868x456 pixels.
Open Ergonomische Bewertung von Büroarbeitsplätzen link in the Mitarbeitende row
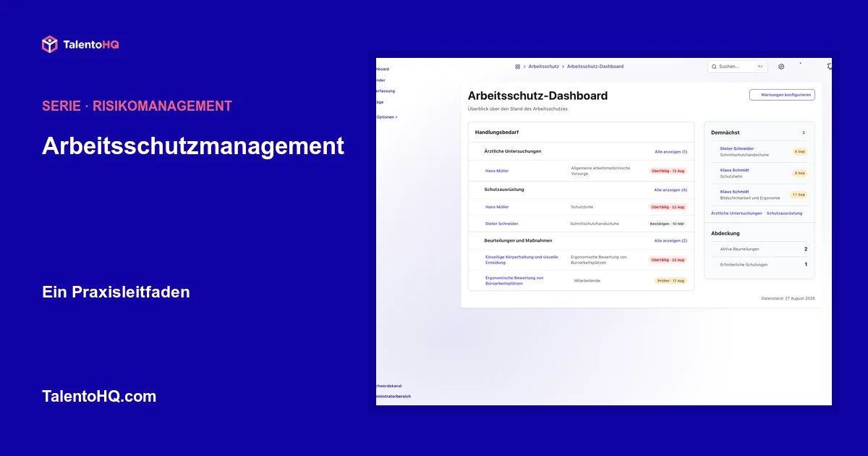click(x=514, y=281)
